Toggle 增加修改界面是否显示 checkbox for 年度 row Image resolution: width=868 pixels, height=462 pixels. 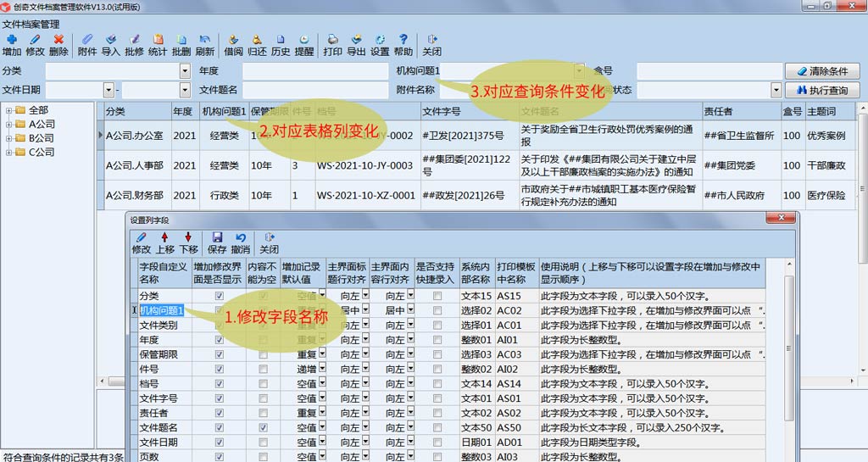pyautogui.click(x=220, y=340)
